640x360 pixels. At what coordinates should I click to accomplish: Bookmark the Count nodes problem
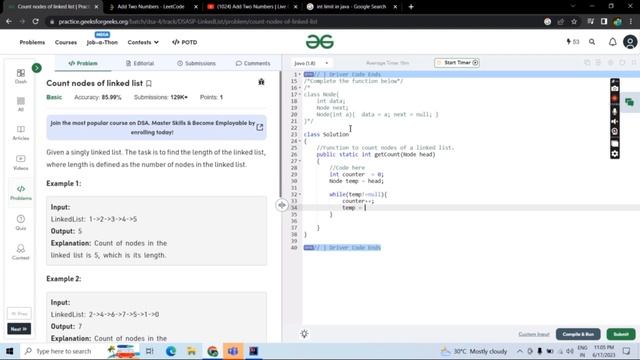pos(149,83)
